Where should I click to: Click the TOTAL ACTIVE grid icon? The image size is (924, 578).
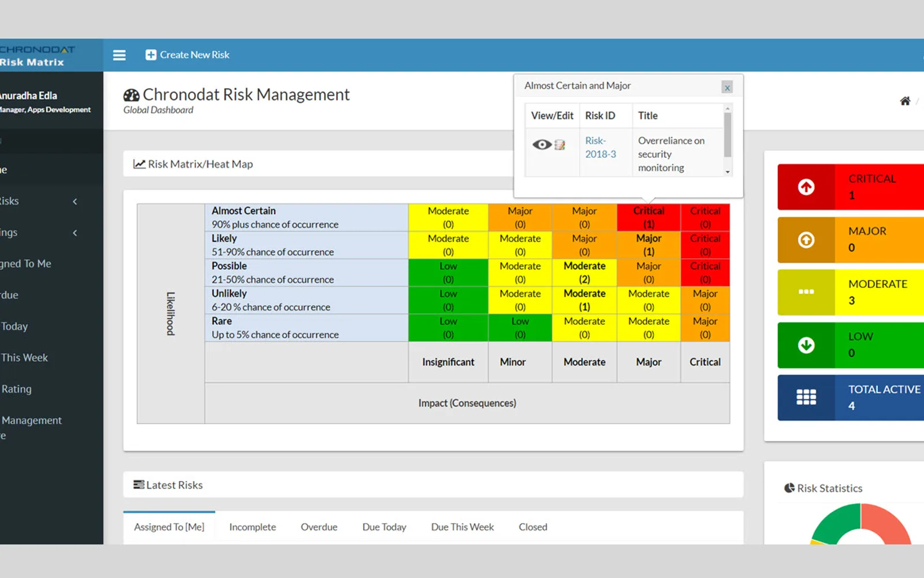tap(806, 397)
